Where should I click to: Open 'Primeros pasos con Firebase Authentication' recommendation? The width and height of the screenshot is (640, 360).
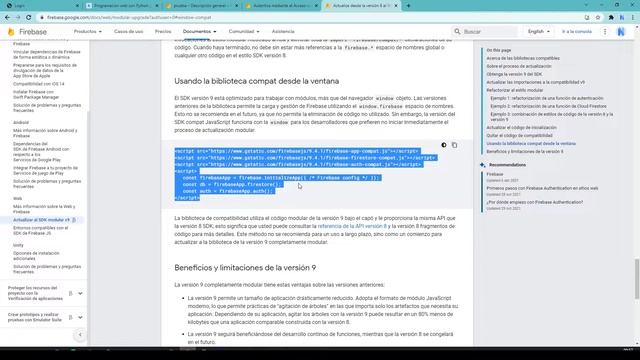pyautogui.click(x=542, y=188)
